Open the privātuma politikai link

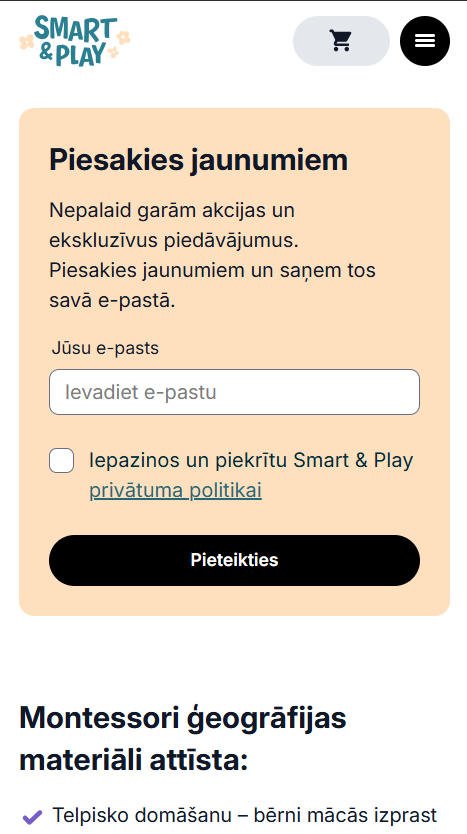click(x=176, y=490)
